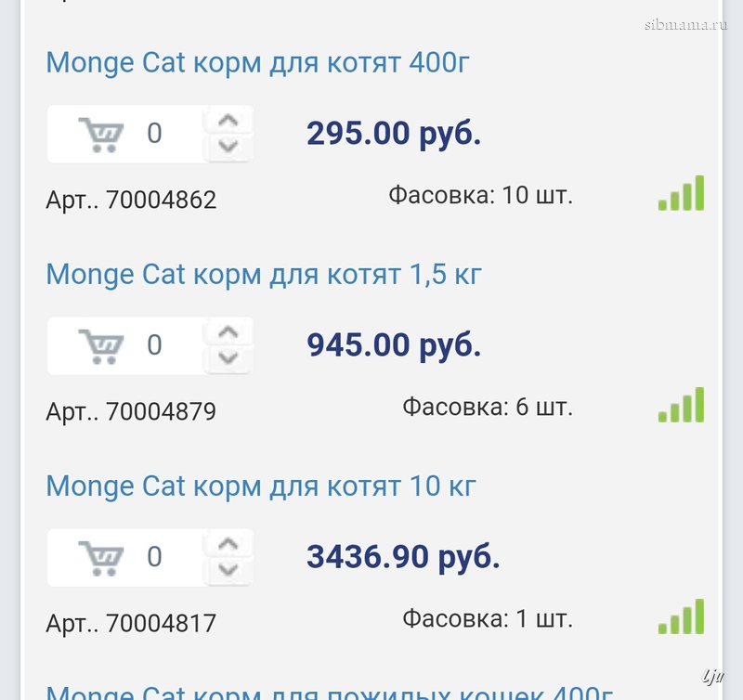This screenshot has height=700, width=743.
Task: Decrease quantity for kitten food 400г
Action: pos(228,146)
